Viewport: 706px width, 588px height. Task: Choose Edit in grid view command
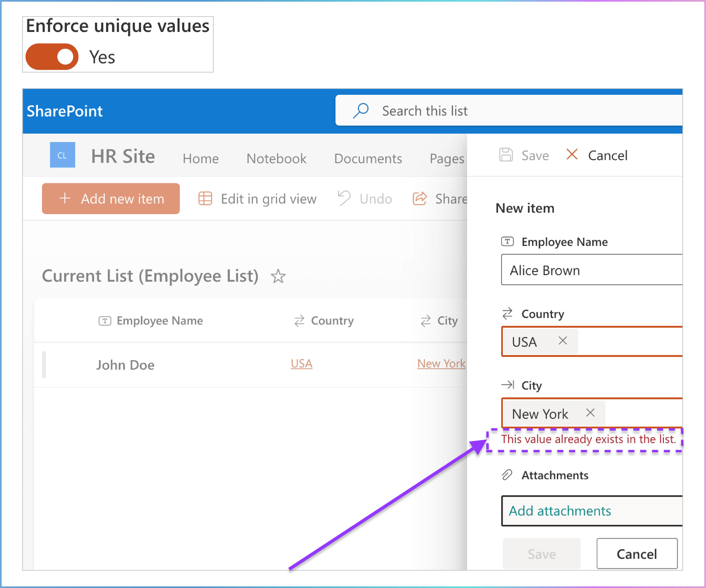click(269, 199)
